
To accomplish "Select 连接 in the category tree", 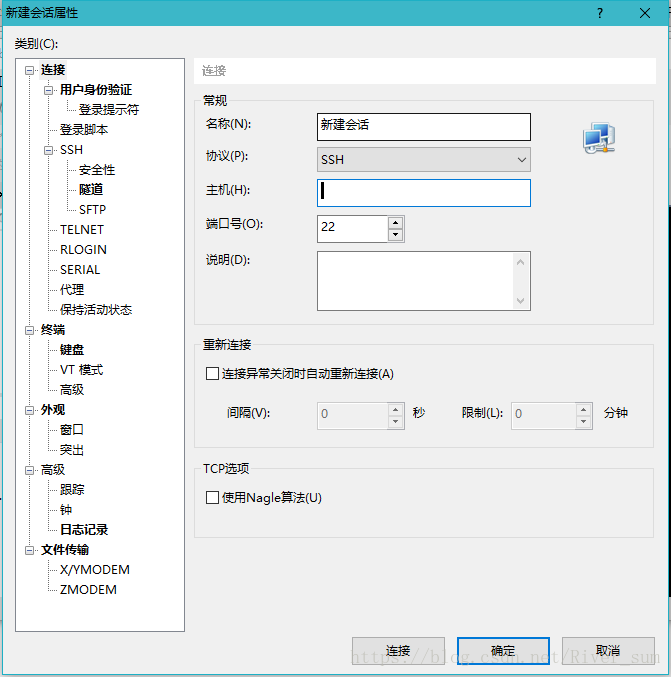I will [53, 70].
